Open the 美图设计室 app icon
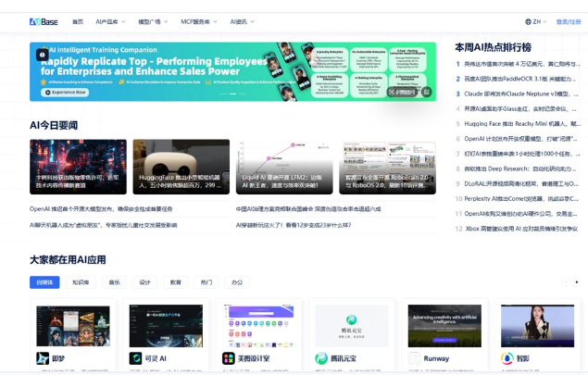The width and height of the screenshot is (588, 375). (x=229, y=358)
